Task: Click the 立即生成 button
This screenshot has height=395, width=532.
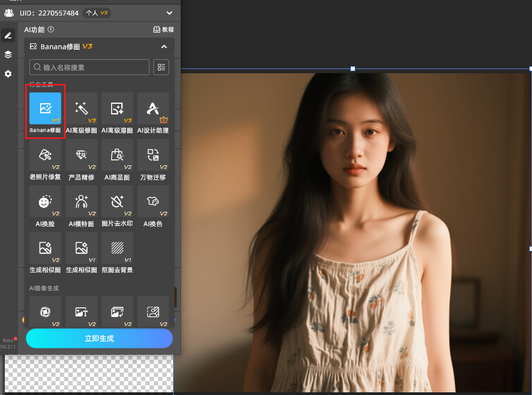Action: (x=99, y=338)
